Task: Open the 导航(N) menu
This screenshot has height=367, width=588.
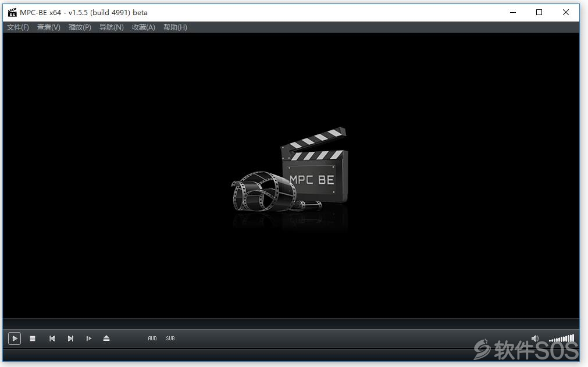Action: point(111,27)
